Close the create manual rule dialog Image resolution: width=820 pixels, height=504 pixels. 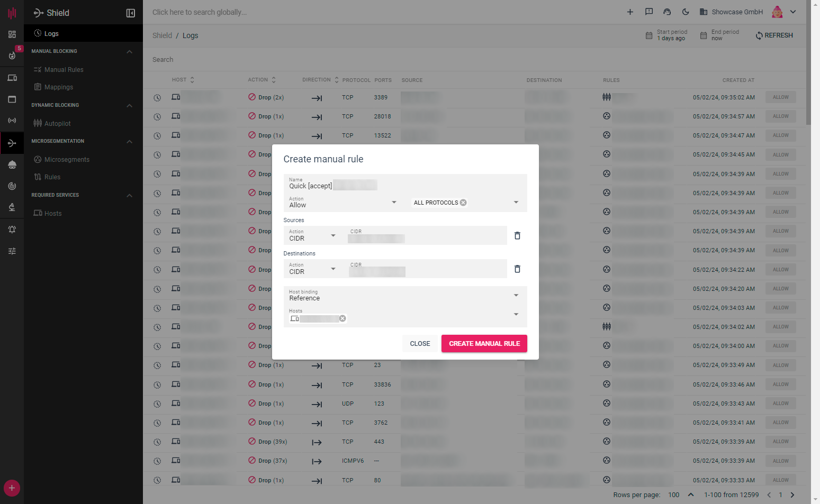(x=420, y=344)
